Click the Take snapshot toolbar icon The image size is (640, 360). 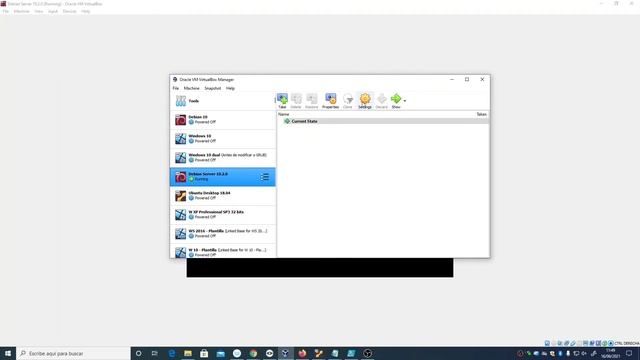[282, 100]
